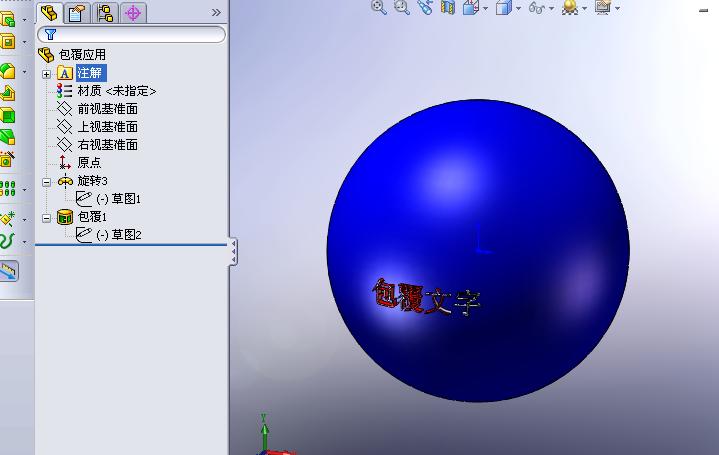
Task: Select the 注解 folder in the tree
Action: 90,72
